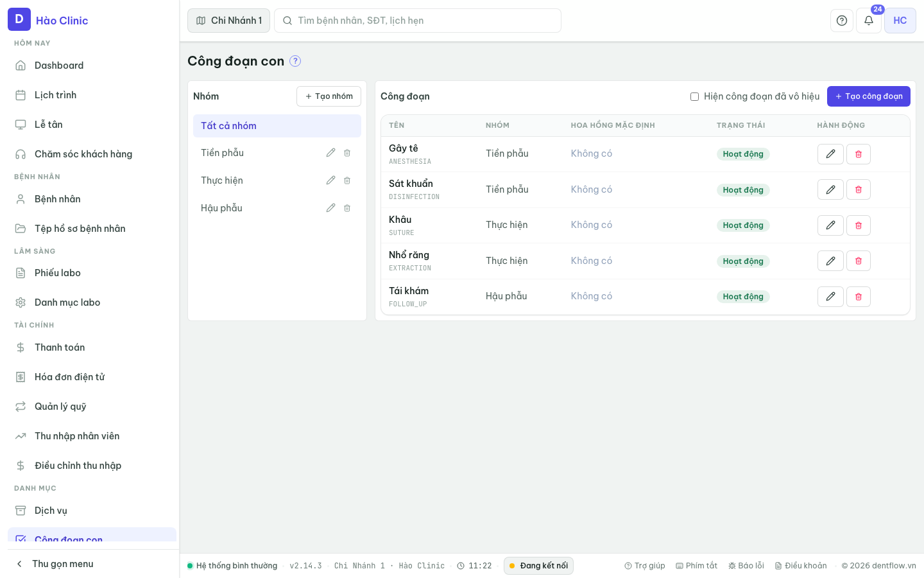Open Hóa đơn điện tử

[92, 377]
